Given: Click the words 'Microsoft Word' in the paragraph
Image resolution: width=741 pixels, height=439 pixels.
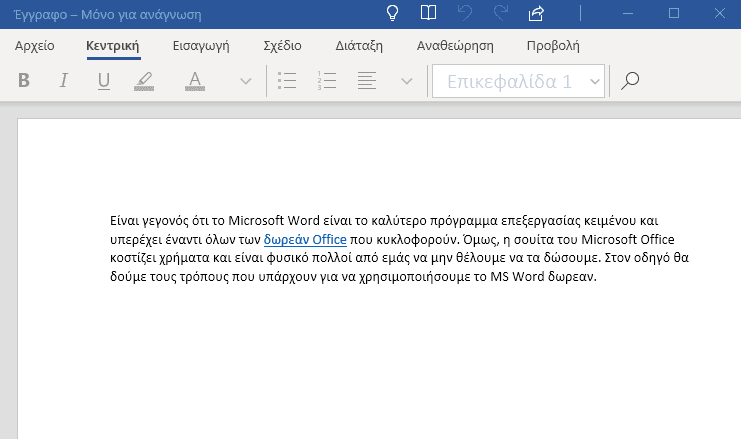Looking at the screenshot, I should (274, 221).
